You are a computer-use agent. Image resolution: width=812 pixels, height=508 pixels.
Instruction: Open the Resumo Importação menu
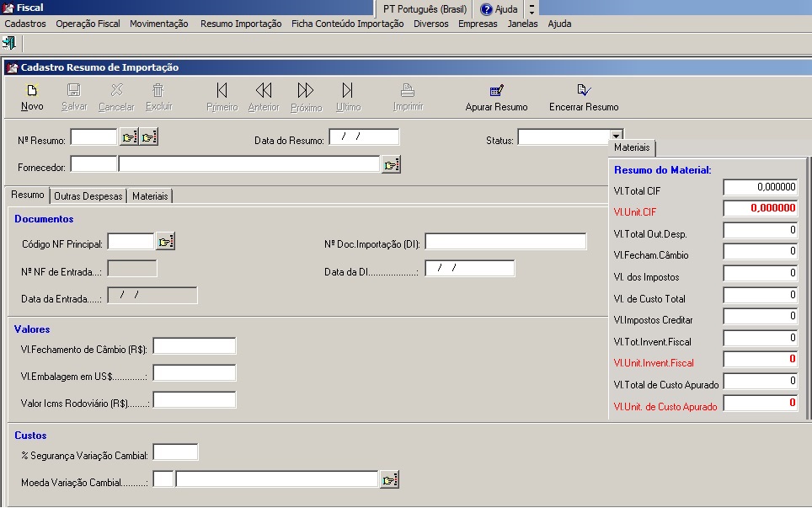[241, 24]
